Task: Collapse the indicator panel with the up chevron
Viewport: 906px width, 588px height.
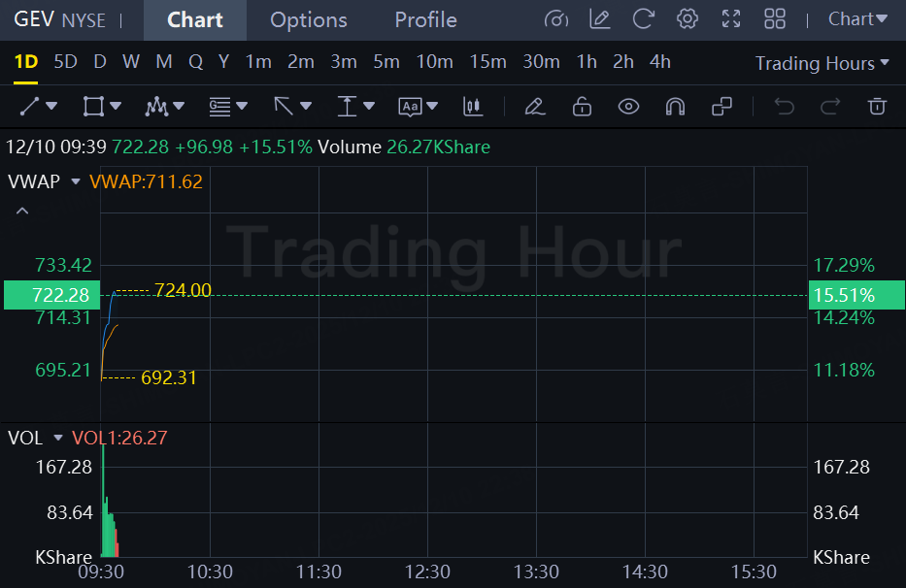Action: coord(22,211)
